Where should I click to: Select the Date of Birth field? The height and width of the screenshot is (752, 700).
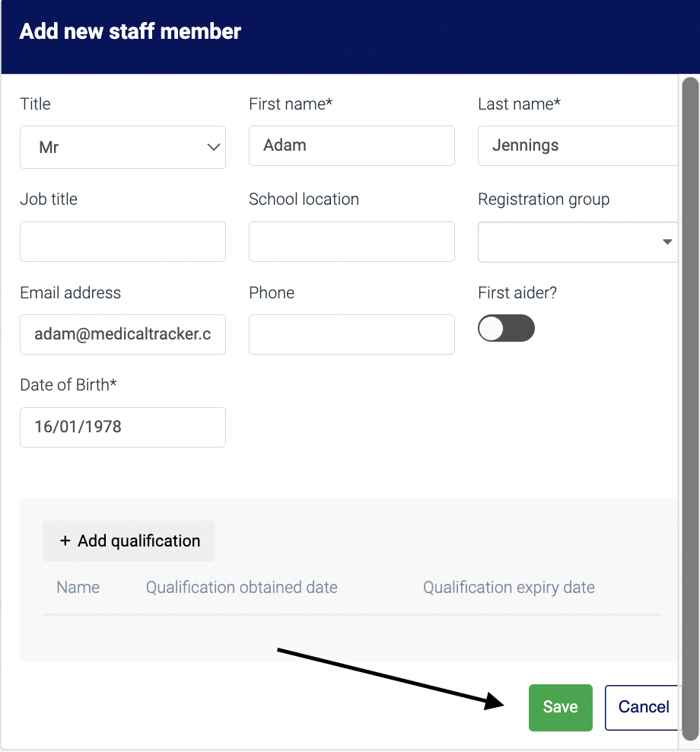click(122, 427)
